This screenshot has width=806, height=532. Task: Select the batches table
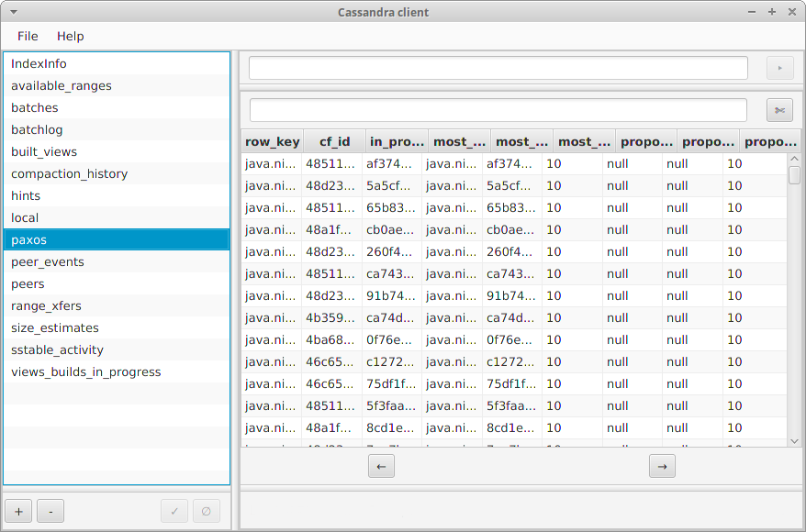click(x=117, y=108)
